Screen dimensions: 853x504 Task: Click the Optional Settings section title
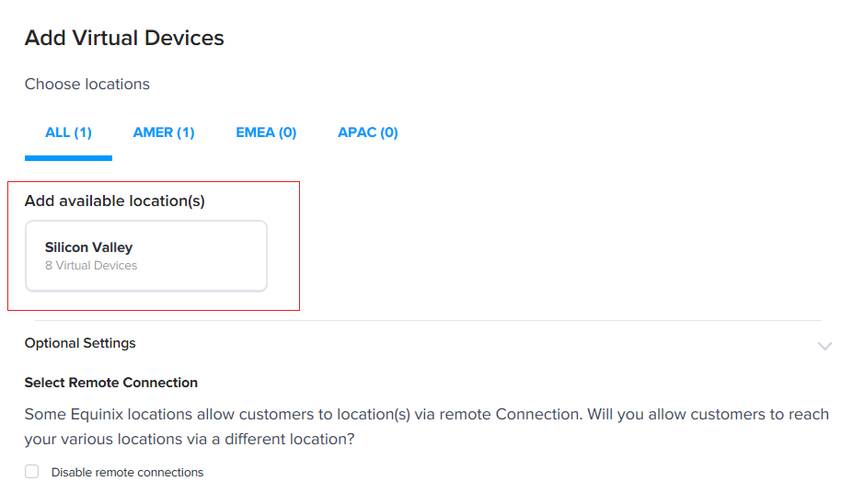80,343
